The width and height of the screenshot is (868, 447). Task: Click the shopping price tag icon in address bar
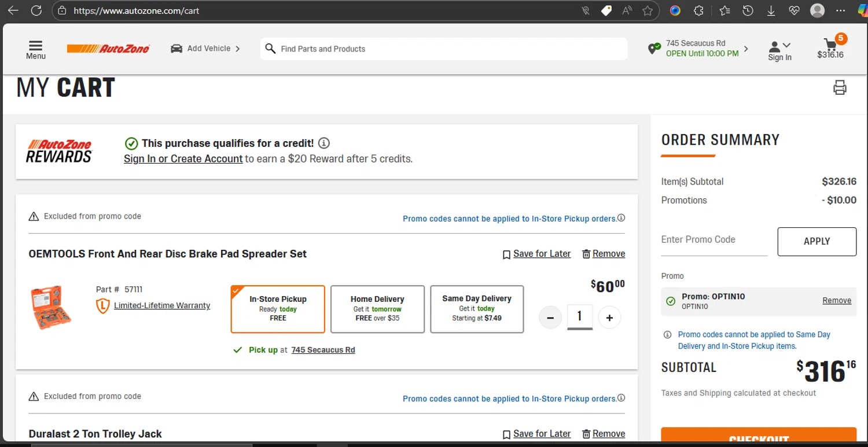coord(606,10)
